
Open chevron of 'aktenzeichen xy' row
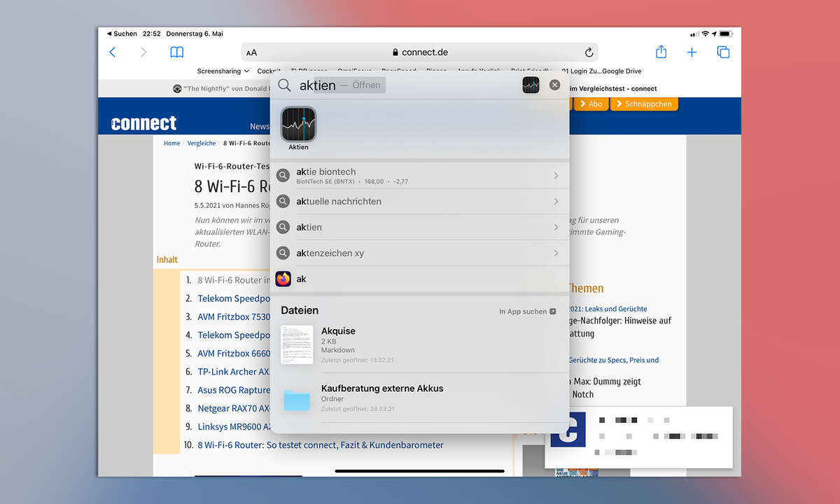[556, 253]
